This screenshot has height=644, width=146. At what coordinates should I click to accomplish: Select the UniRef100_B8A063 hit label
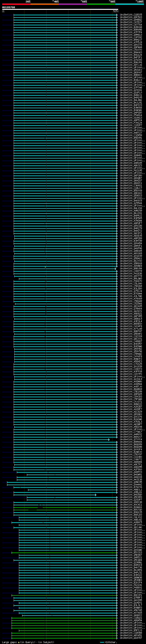(x=131, y=53)
